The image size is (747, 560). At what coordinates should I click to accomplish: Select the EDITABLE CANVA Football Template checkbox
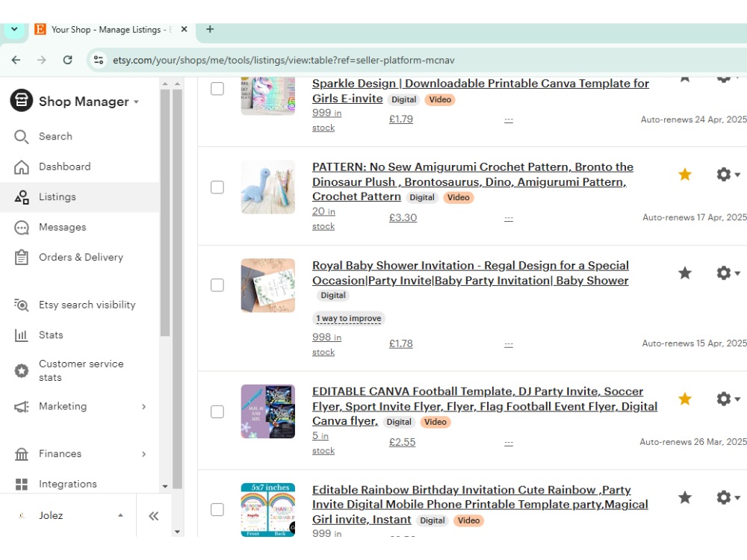217,412
